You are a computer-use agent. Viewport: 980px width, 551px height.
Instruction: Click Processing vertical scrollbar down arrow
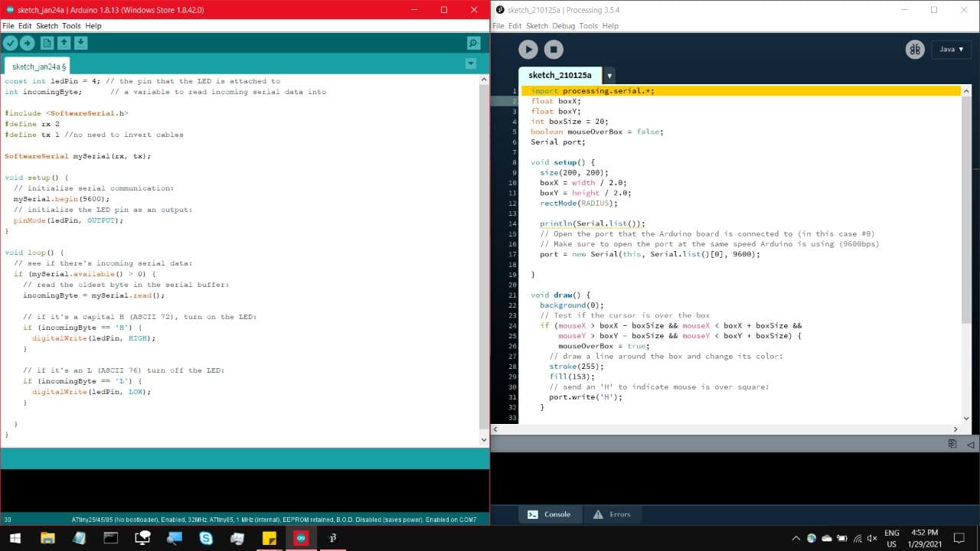(x=965, y=419)
